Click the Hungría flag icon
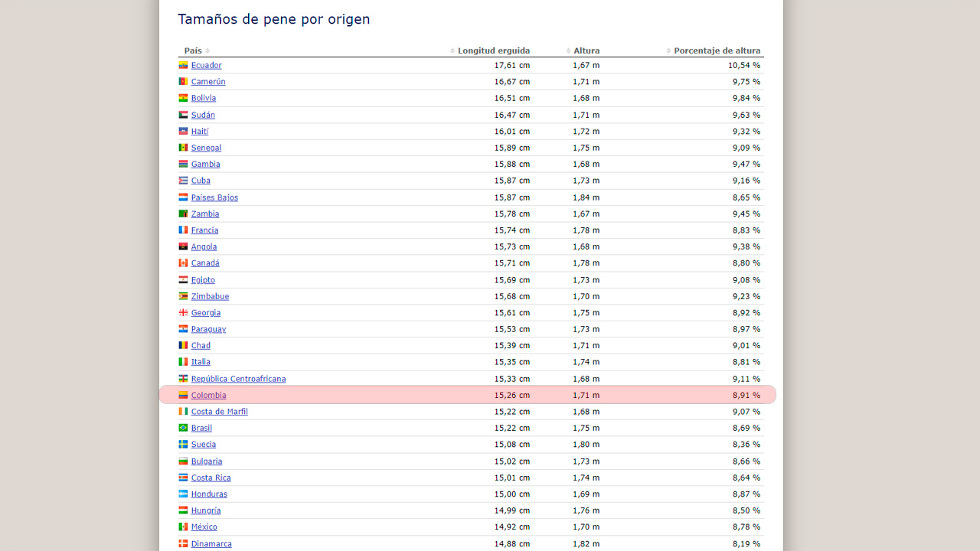This screenshot has height=551, width=980. click(183, 510)
